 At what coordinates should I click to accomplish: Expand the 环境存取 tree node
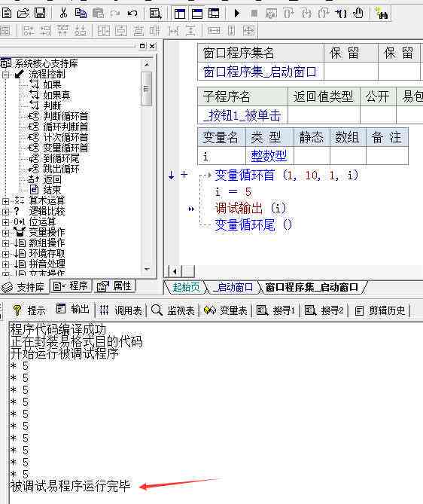click(x=5, y=254)
